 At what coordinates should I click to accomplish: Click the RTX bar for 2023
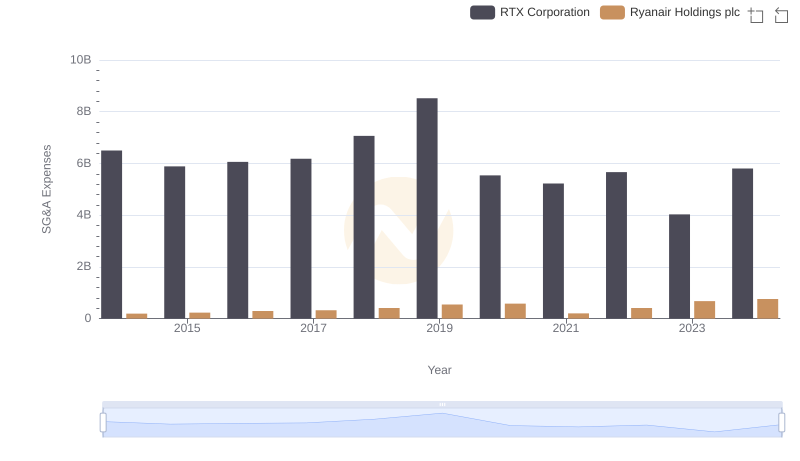(680, 266)
